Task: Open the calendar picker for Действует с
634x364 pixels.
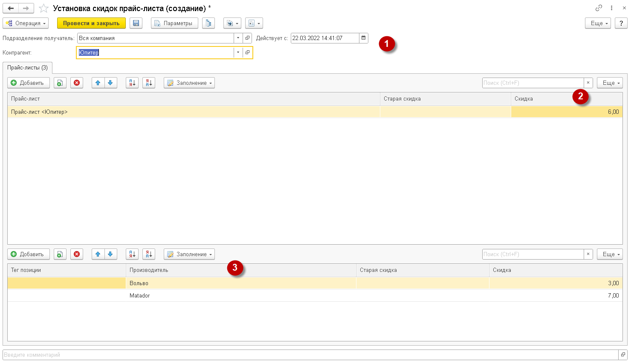Action: coord(364,38)
